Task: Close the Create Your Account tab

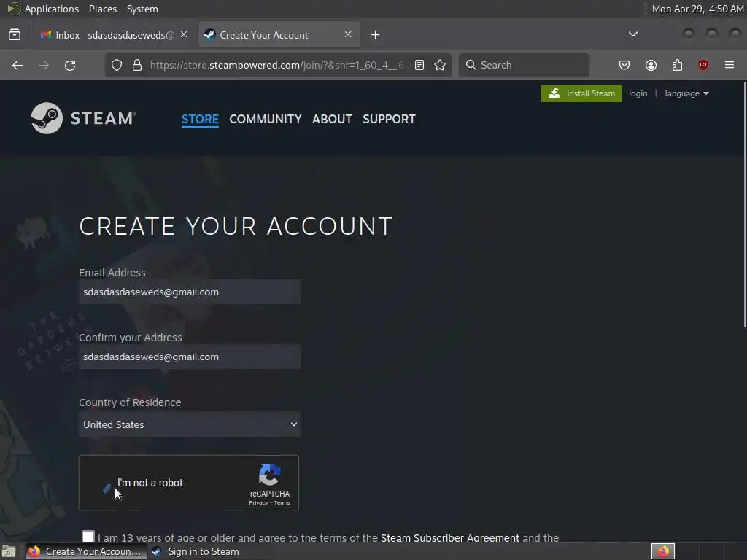Action: [x=348, y=34]
